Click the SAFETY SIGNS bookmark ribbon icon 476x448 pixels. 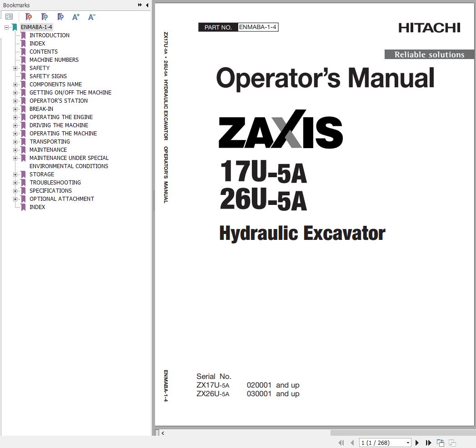(x=23, y=76)
